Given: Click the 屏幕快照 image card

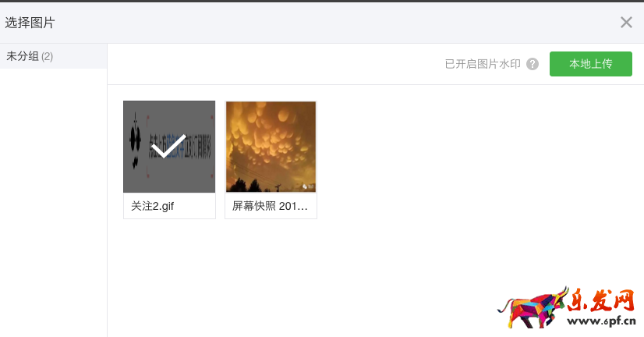Looking at the screenshot, I should click(x=271, y=159).
